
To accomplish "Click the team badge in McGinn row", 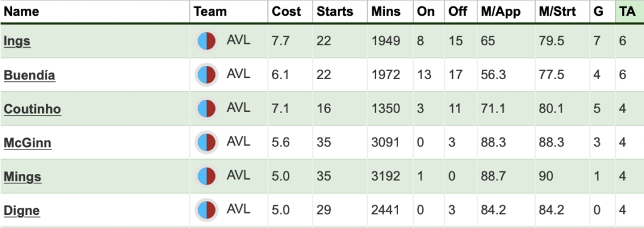I will (206, 143).
